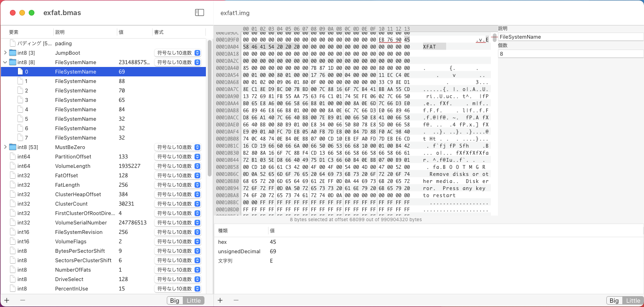Open format dropdown for the int8 [8] FileSystemName row
644x307 pixels.
coord(178,62)
